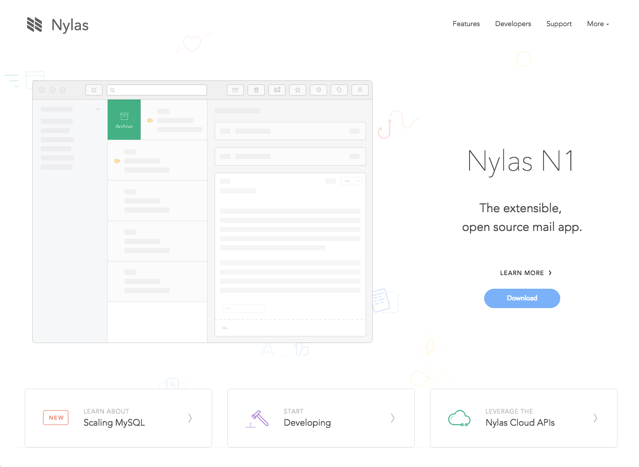Click chevron on Developing card
The image size is (639, 467).
[x=392, y=418]
